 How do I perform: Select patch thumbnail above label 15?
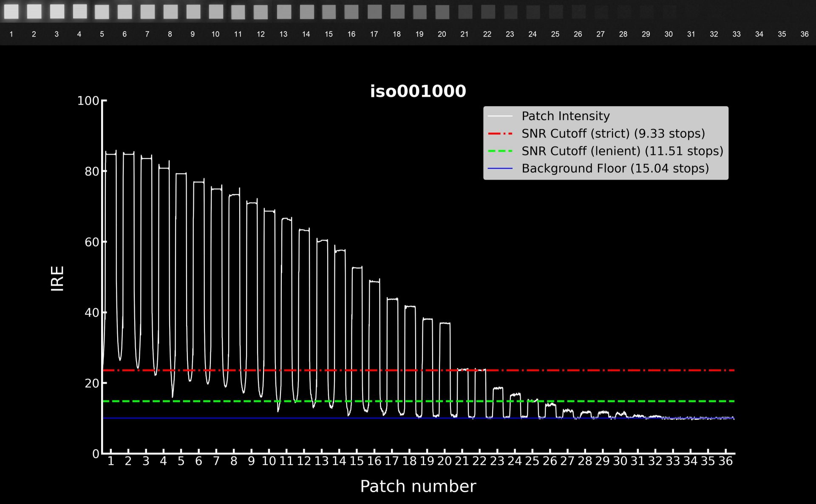(329, 12)
